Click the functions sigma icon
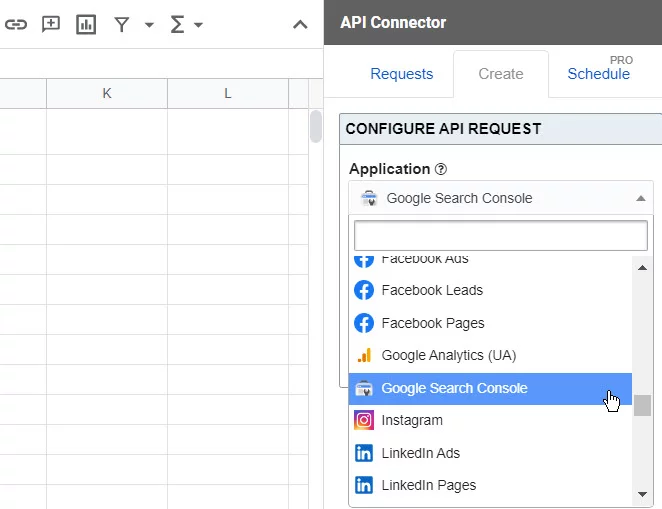Viewport: 662px width, 509px height. pos(177,24)
